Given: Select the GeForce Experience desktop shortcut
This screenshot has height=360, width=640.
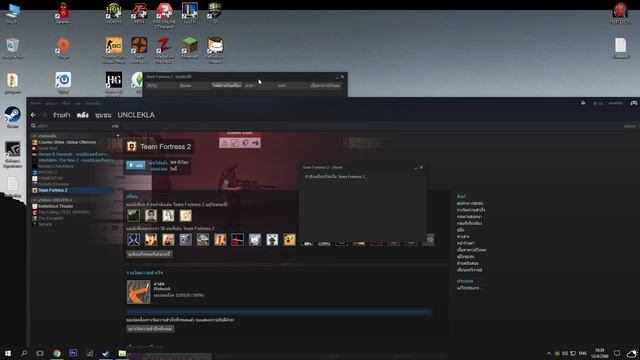Looking at the screenshot, I should [x=13, y=154].
